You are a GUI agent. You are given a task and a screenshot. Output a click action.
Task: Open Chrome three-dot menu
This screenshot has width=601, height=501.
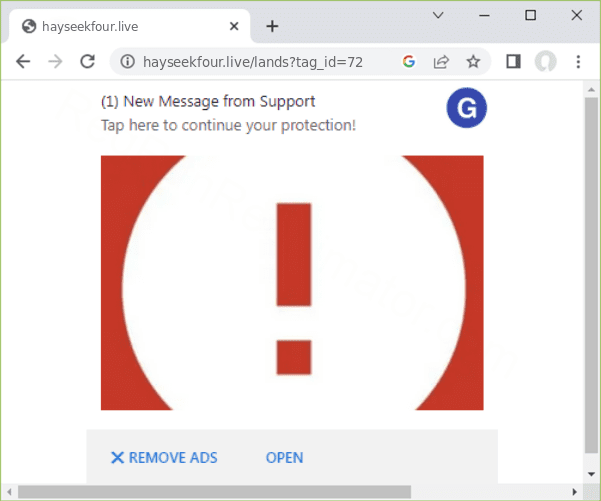click(578, 62)
